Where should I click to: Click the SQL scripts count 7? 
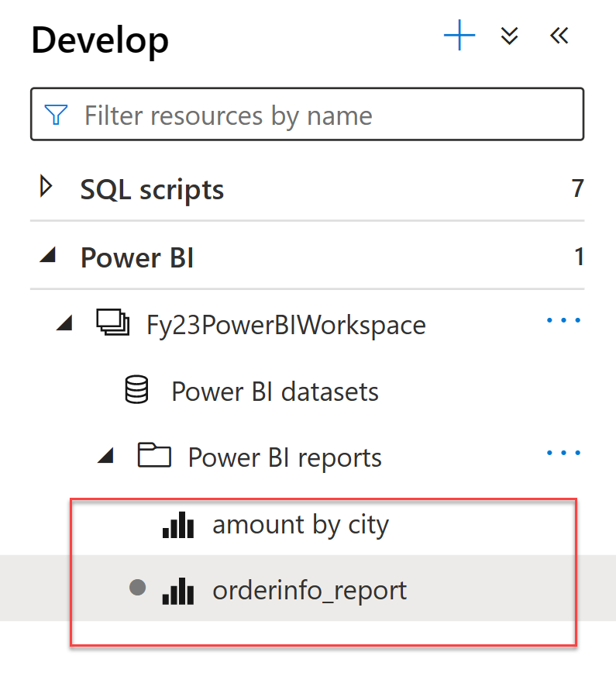point(577,188)
